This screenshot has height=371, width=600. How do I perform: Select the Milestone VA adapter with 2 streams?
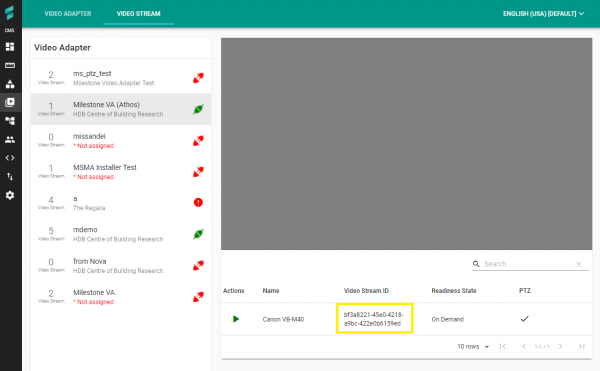121,297
